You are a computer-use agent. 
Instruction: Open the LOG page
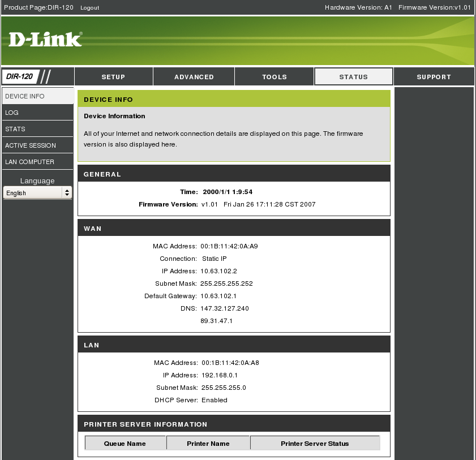click(38, 113)
